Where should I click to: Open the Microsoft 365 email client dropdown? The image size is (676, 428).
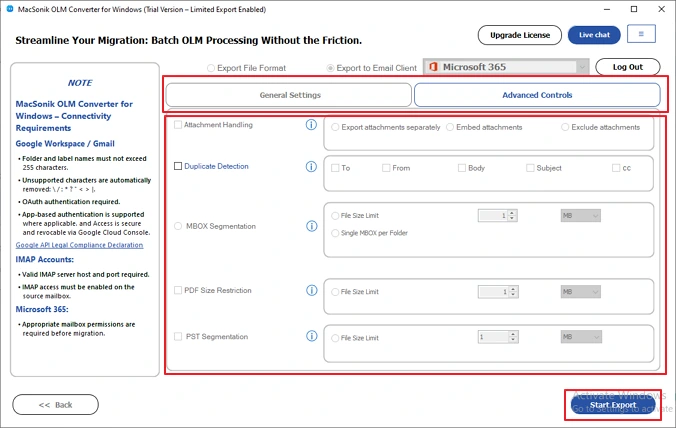506,67
